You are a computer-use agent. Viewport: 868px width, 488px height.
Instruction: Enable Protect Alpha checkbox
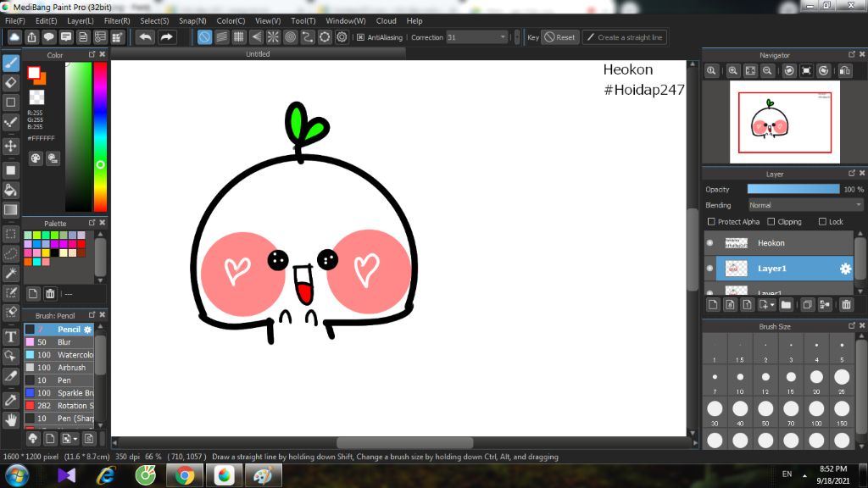pyautogui.click(x=711, y=221)
